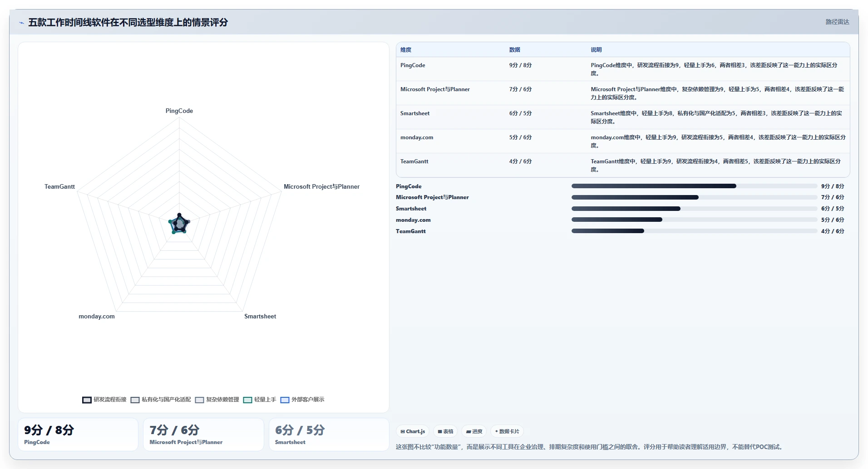Select the TeamGantt table row name
Image resolution: width=868 pixels, height=469 pixels.
[x=414, y=161]
